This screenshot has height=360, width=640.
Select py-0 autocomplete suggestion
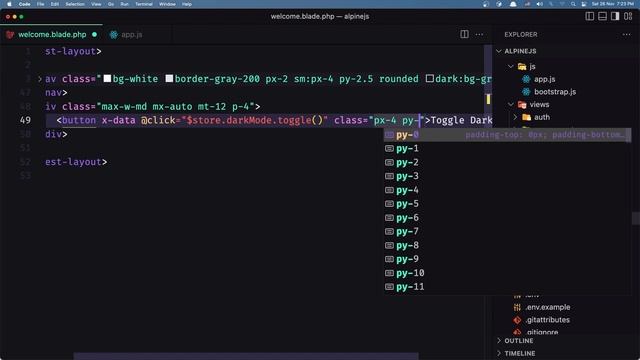click(507, 135)
